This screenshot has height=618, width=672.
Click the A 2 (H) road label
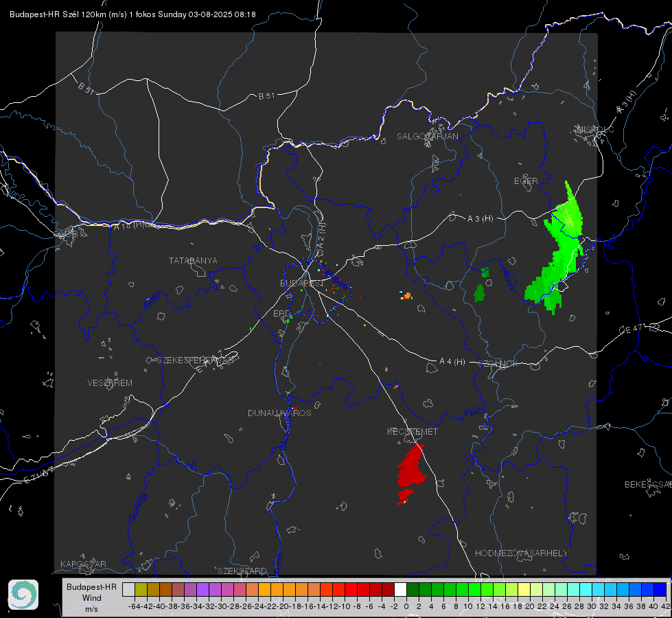321,236
